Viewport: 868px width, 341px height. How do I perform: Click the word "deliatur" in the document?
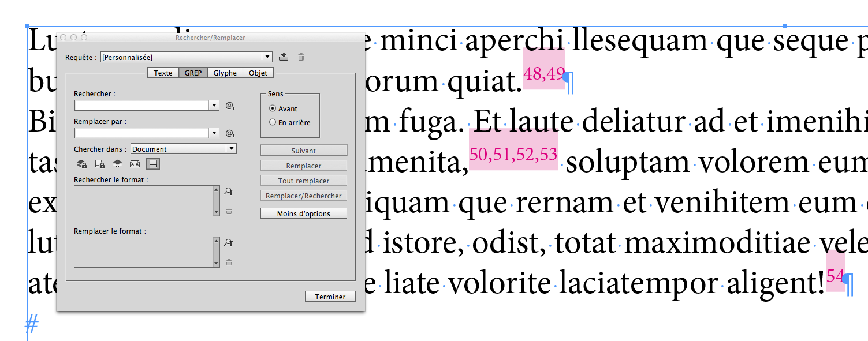[634, 122]
